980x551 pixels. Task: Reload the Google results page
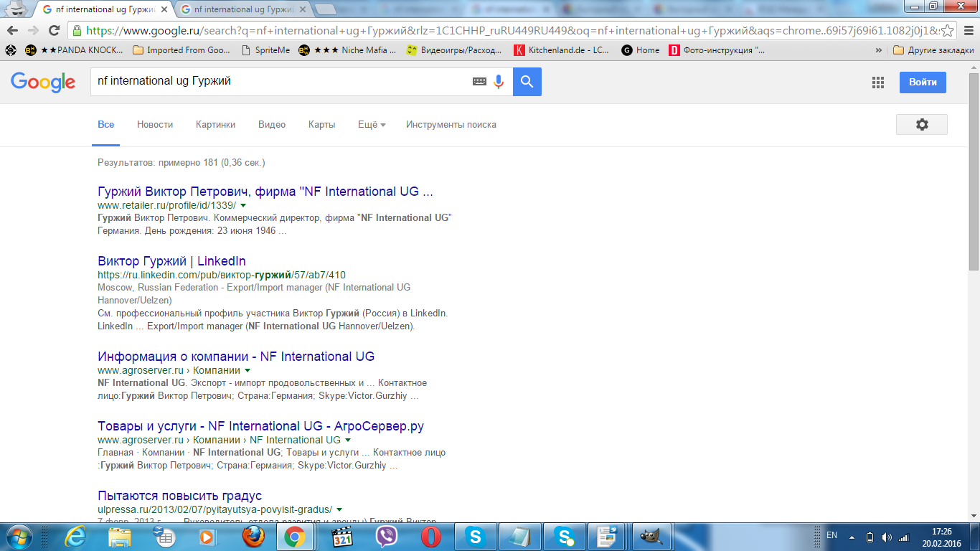pyautogui.click(x=54, y=31)
